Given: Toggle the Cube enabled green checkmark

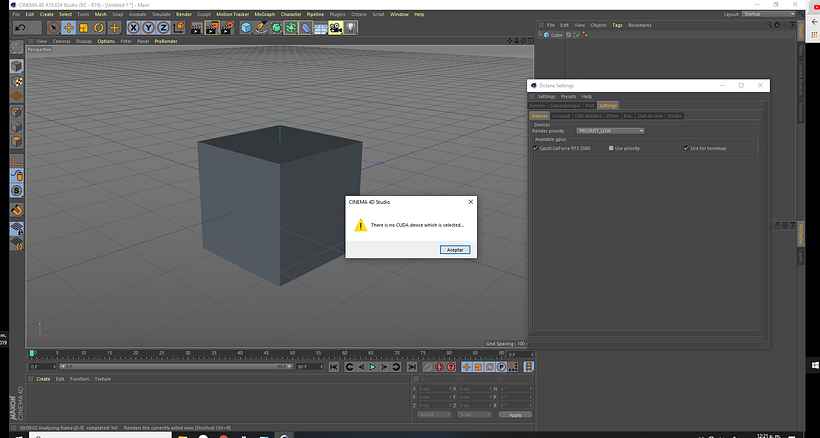Looking at the screenshot, I should (577, 35).
